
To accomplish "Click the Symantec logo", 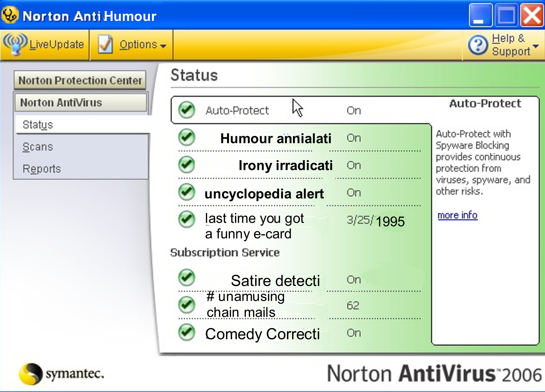I will pyautogui.click(x=61, y=374).
